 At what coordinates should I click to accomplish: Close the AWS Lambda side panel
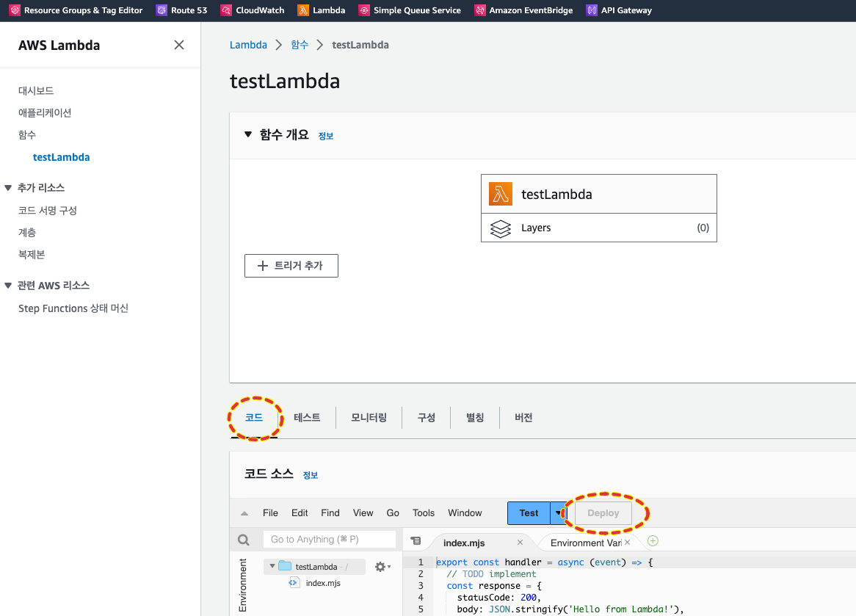(x=179, y=45)
